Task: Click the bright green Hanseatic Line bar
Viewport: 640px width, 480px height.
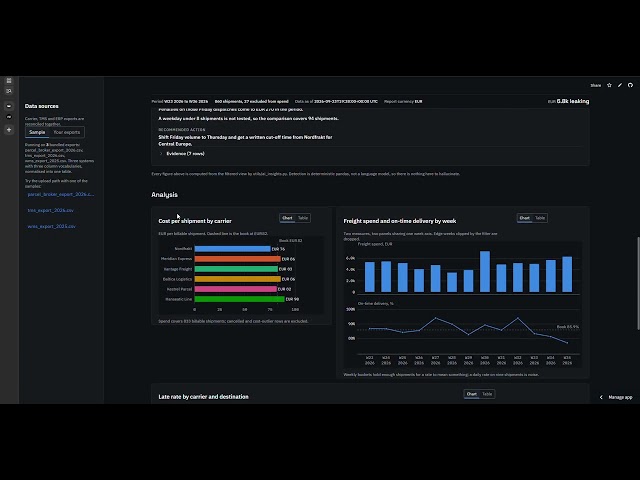Action: 240,299
